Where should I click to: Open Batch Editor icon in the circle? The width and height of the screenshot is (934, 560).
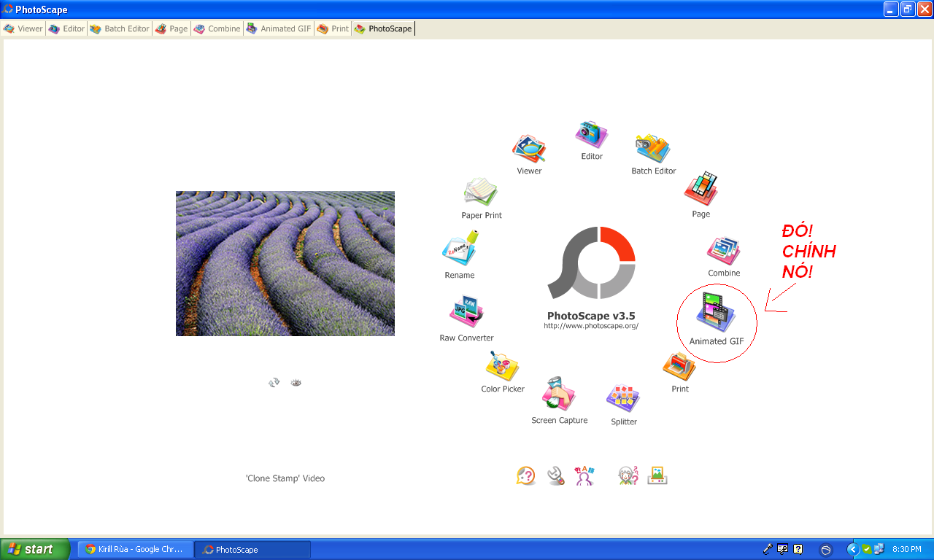coord(653,149)
